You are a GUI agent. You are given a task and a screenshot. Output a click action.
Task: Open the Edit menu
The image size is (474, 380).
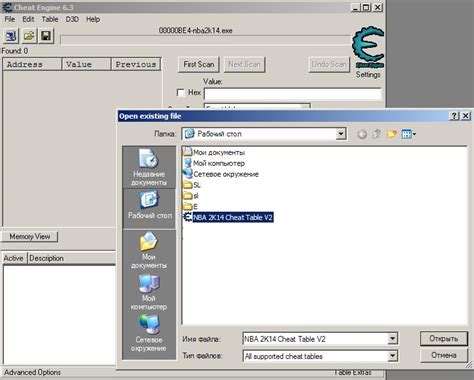[28, 19]
